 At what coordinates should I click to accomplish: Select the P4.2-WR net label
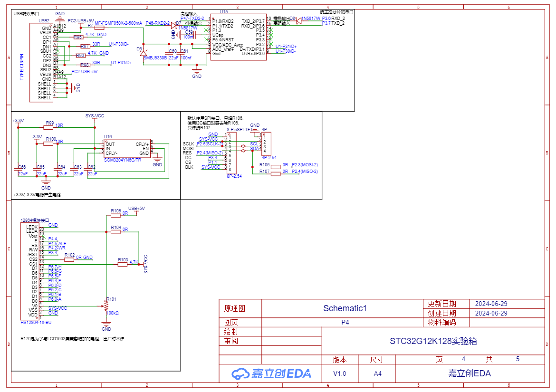57,248
